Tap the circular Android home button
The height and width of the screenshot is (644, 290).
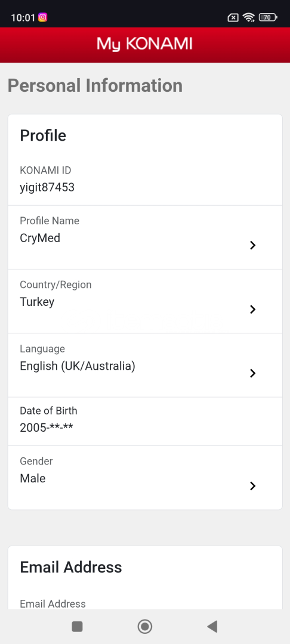click(x=145, y=626)
